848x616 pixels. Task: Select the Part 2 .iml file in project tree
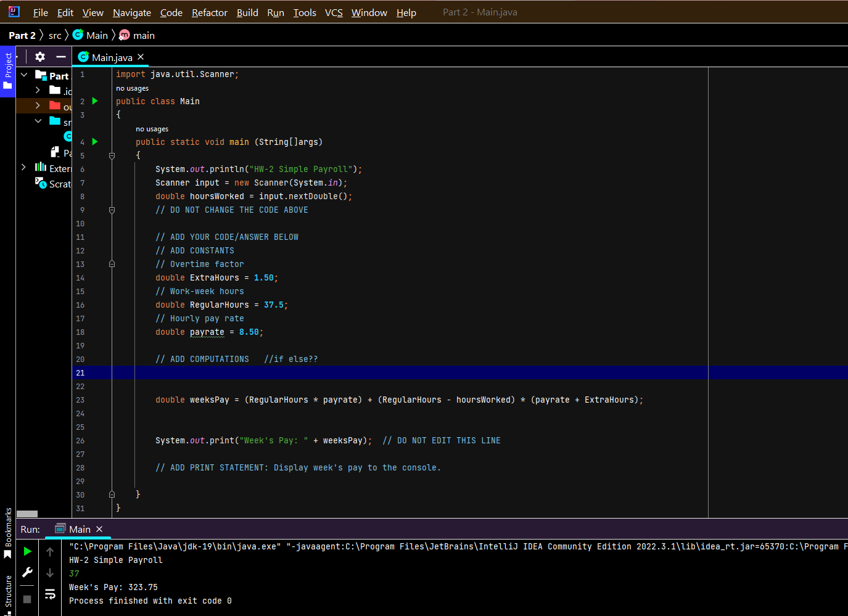point(61,152)
